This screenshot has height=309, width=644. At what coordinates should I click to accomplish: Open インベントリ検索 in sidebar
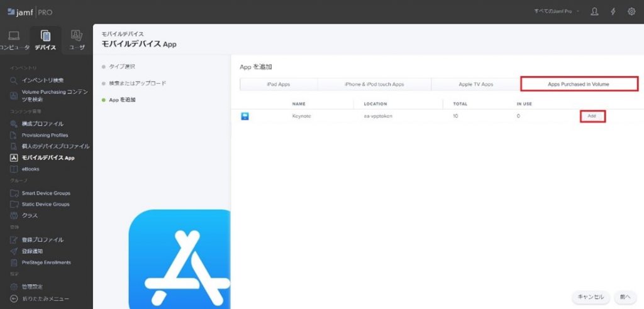[x=43, y=80]
